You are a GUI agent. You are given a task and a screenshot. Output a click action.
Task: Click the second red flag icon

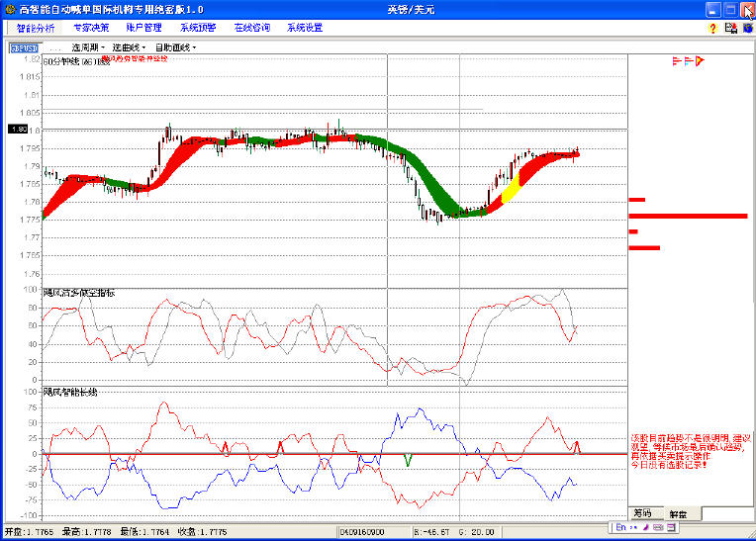pos(689,61)
